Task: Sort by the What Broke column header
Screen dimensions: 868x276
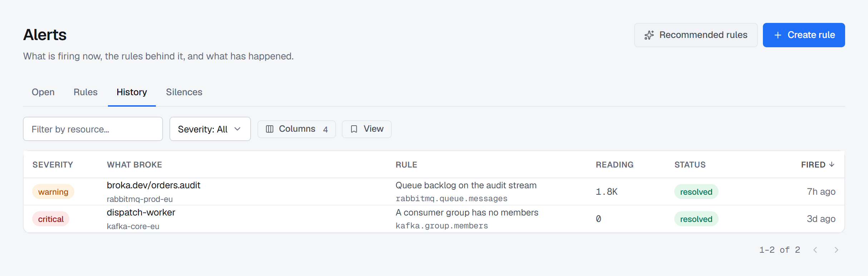Action: 134,165
